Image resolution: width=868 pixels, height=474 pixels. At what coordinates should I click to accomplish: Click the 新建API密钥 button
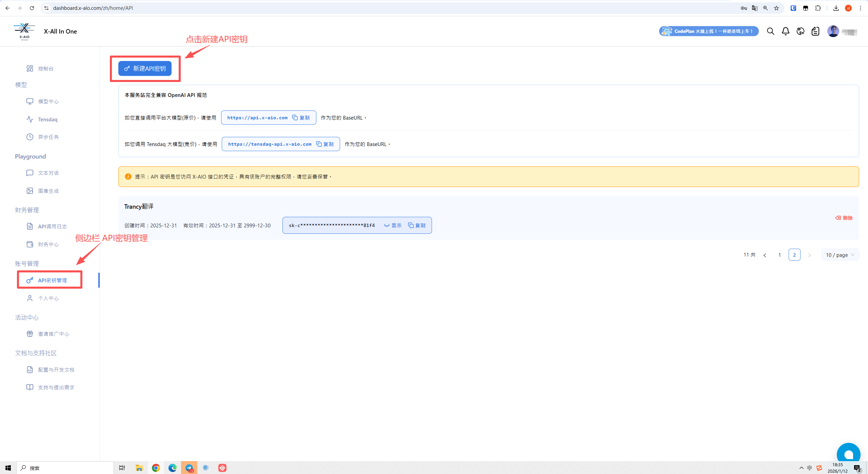[145, 68]
